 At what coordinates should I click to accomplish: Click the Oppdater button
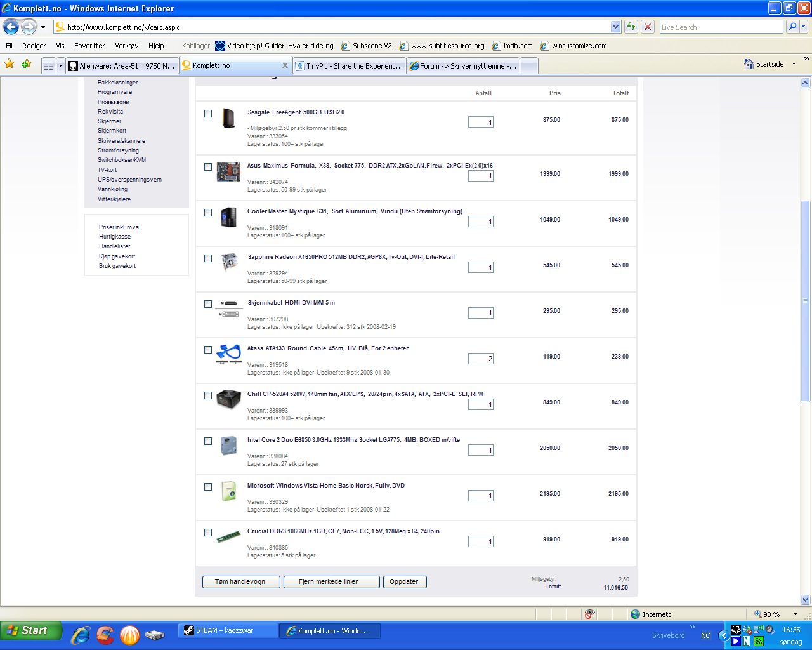click(x=405, y=582)
